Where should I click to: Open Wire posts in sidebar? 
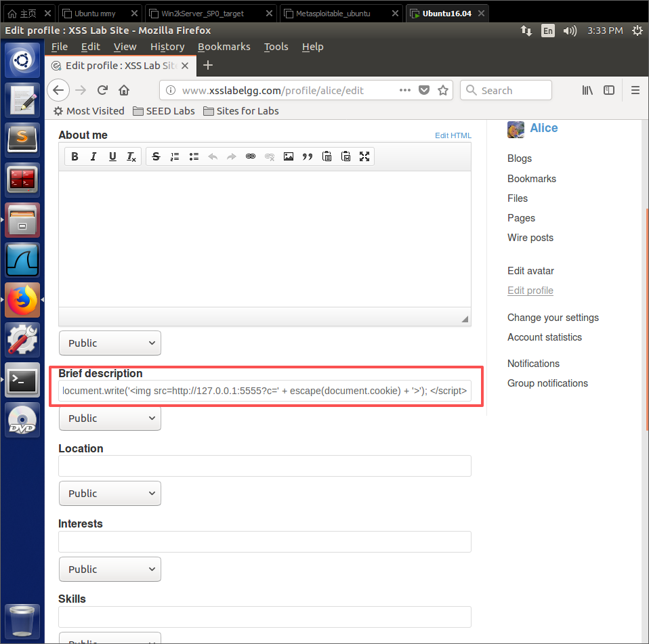530,238
